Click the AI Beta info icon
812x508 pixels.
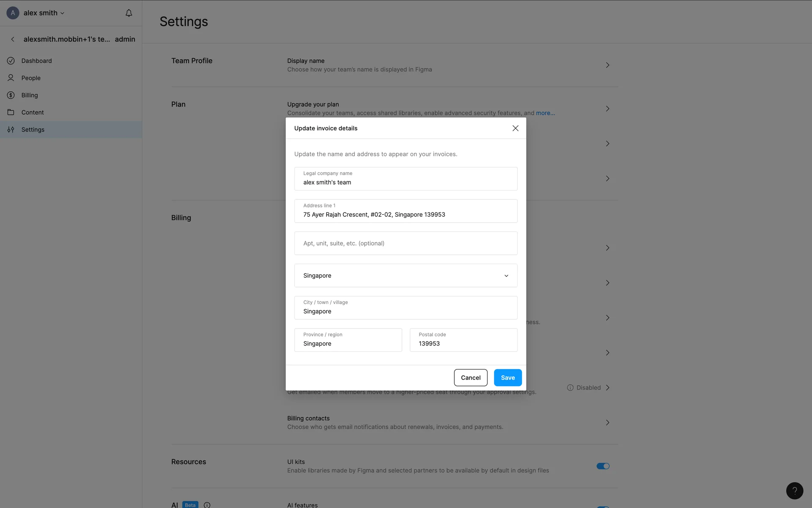point(207,505)
